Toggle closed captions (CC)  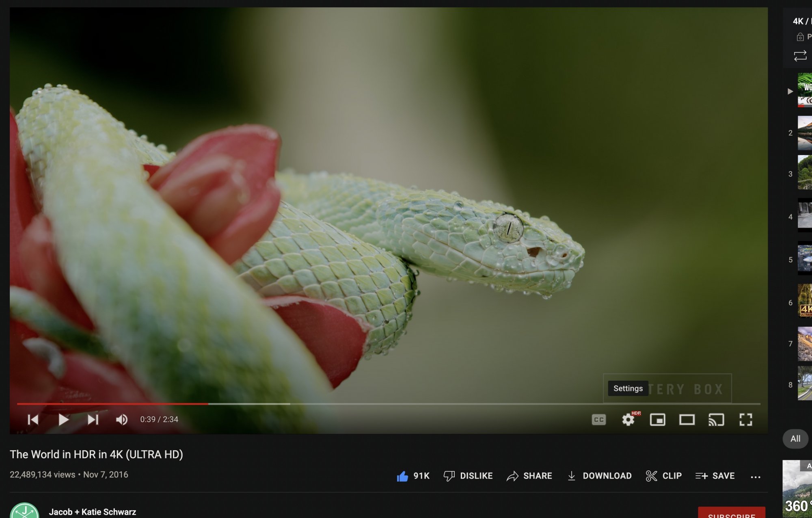598,419
